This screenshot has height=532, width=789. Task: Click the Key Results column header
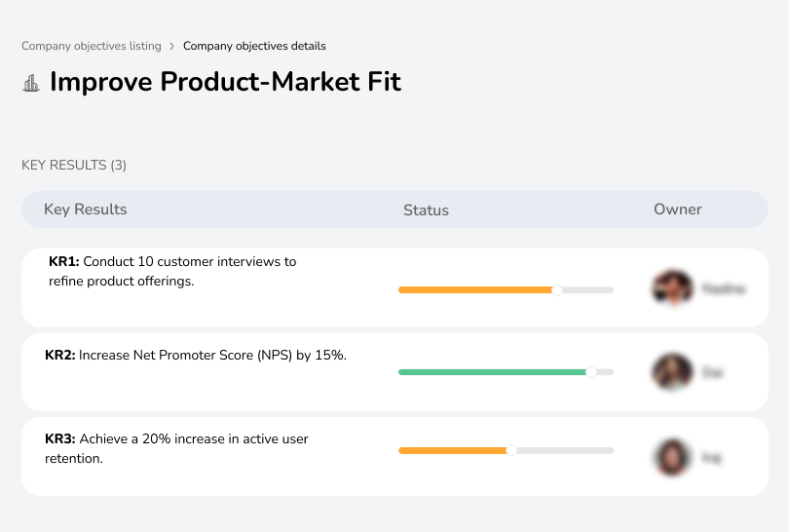tap(86, 209)
